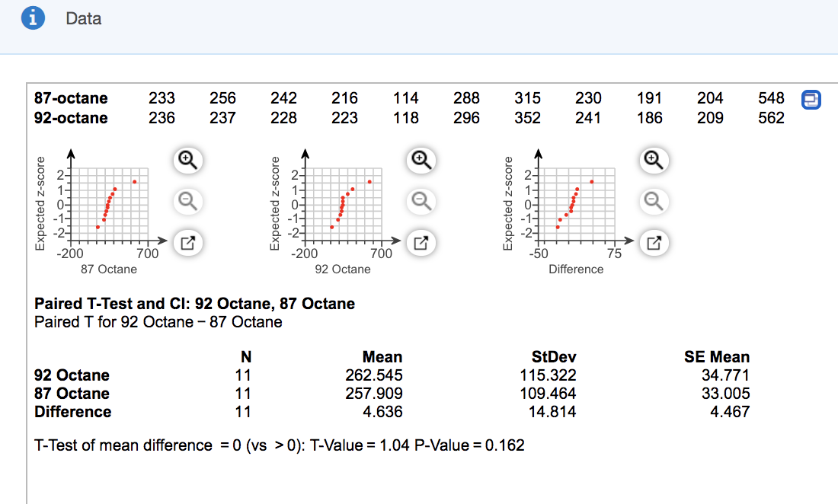Click the 87-octane value 230
The width and height of the screenshot is (838, 504).
[588, 98]
